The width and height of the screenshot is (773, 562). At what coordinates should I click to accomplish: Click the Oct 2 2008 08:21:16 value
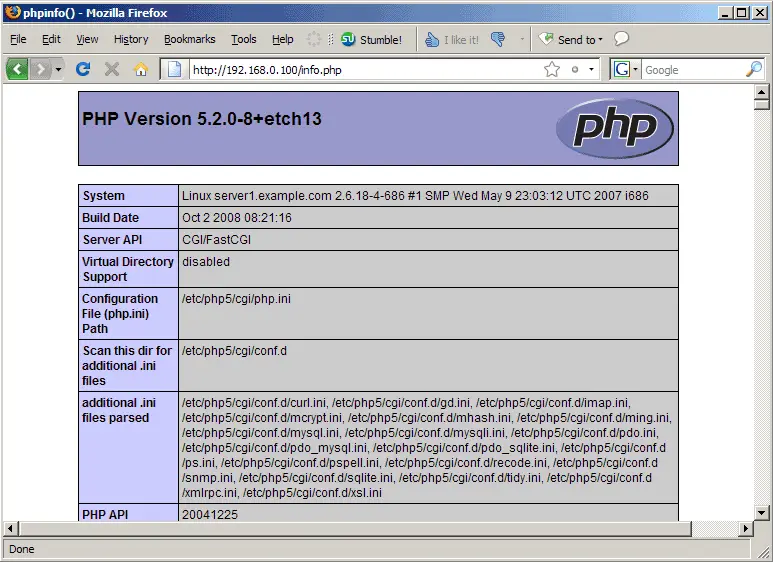pyautogui.click(x=237, y=217)
